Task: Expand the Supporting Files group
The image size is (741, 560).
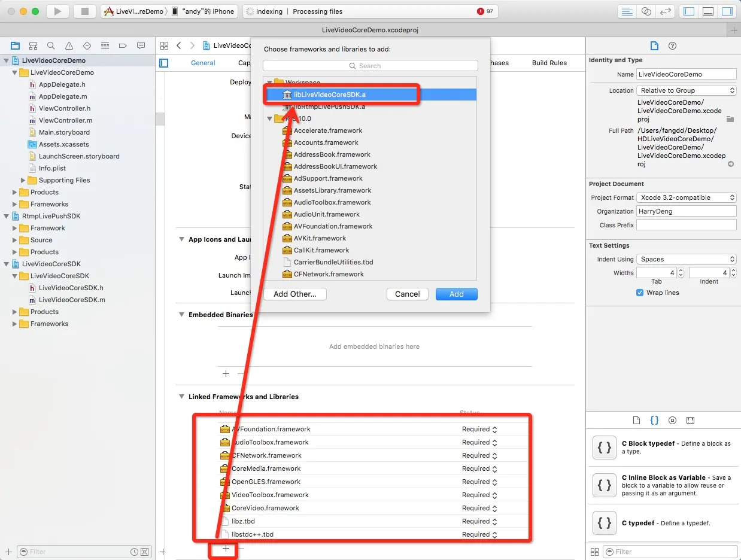Action: [24, 180]
